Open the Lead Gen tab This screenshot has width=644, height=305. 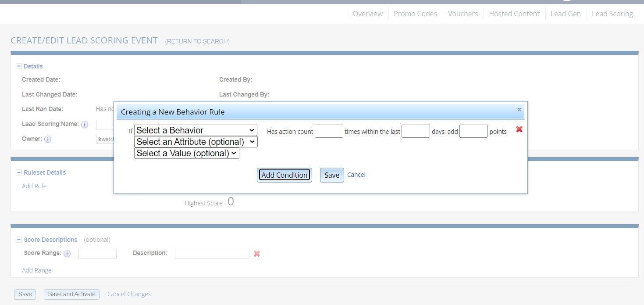pyautogui.click(x=566, y=14)
